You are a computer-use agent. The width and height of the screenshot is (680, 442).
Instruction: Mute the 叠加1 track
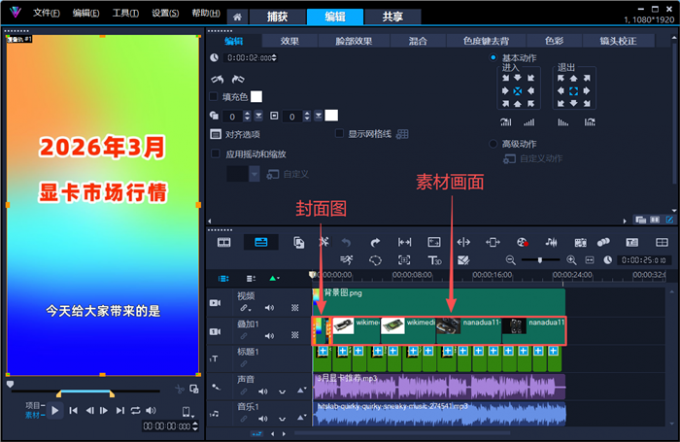click(x=269, y=336)
